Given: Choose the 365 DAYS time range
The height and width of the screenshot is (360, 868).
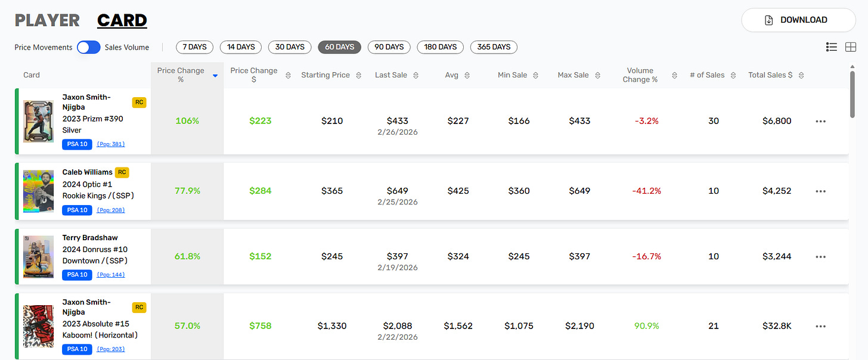Looking at the screenshot, I should pos(494,46).
